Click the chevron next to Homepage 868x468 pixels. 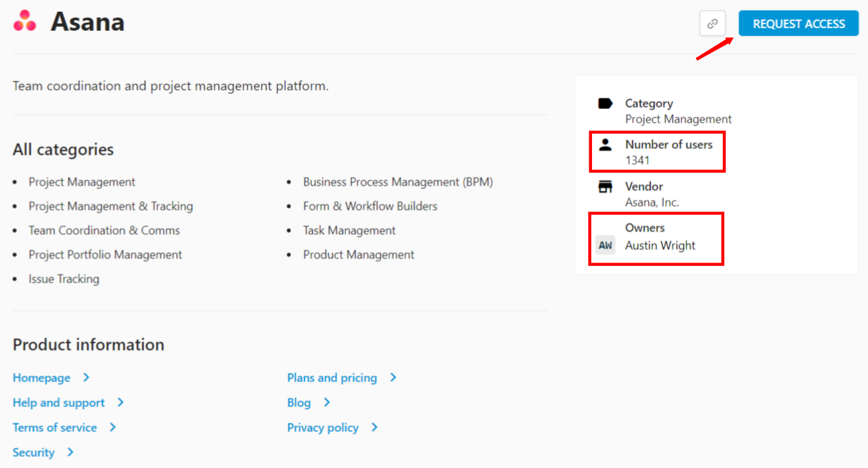point(86,377)
